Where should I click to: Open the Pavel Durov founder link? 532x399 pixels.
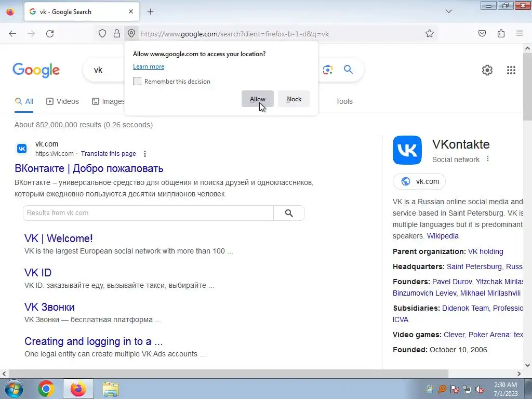click(x=451, y=282)
